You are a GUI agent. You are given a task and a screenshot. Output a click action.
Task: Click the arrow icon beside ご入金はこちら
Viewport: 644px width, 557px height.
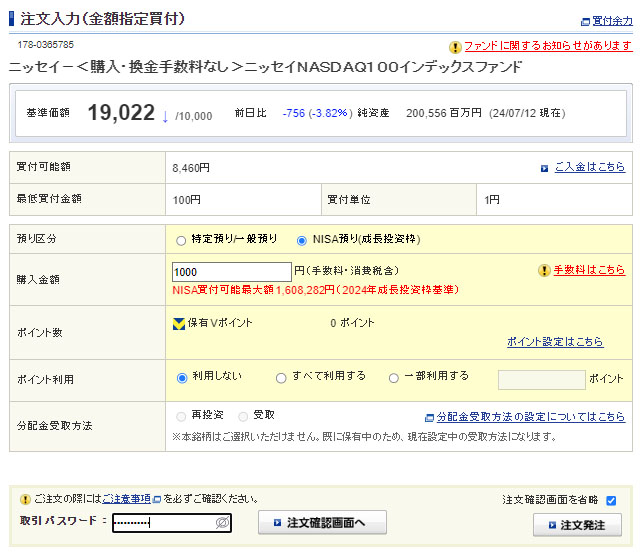[544, 168]
